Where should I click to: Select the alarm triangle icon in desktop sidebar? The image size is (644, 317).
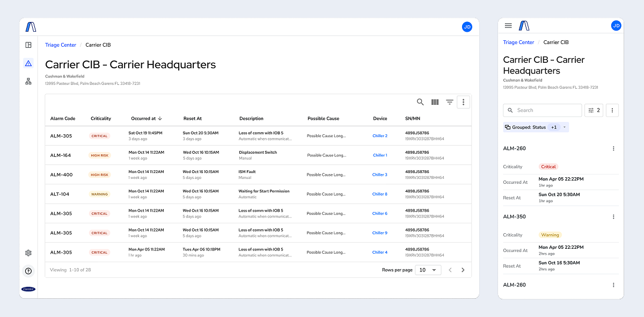28,63
